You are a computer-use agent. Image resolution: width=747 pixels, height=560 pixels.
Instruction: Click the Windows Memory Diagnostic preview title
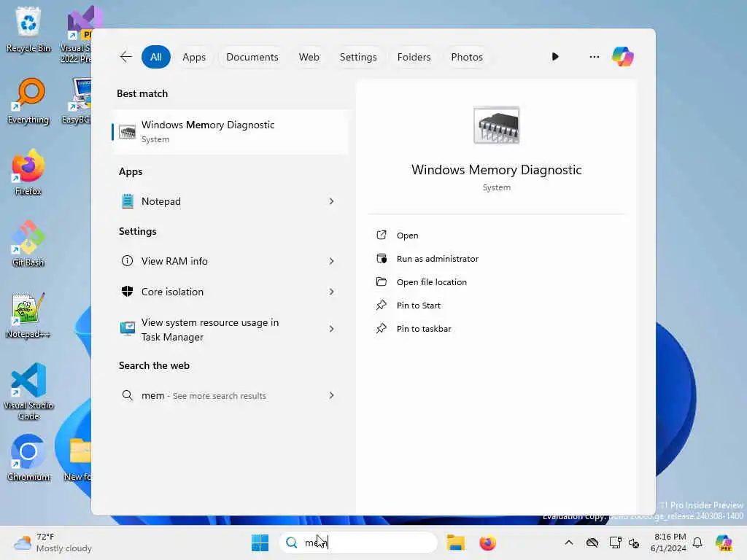(496, 170)
